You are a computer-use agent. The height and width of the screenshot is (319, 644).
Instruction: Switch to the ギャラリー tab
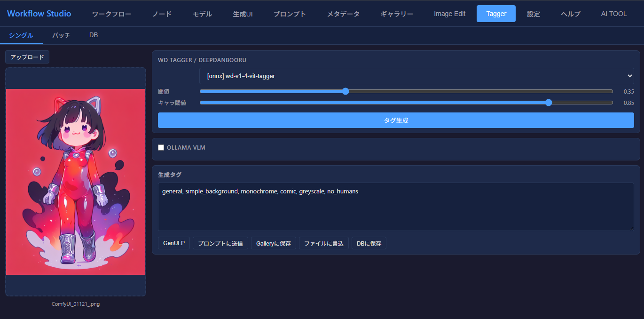pos(397,14)
